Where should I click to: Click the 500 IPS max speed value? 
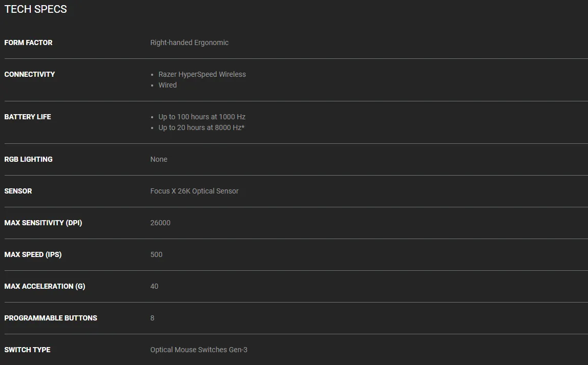(x=156, y=254)
